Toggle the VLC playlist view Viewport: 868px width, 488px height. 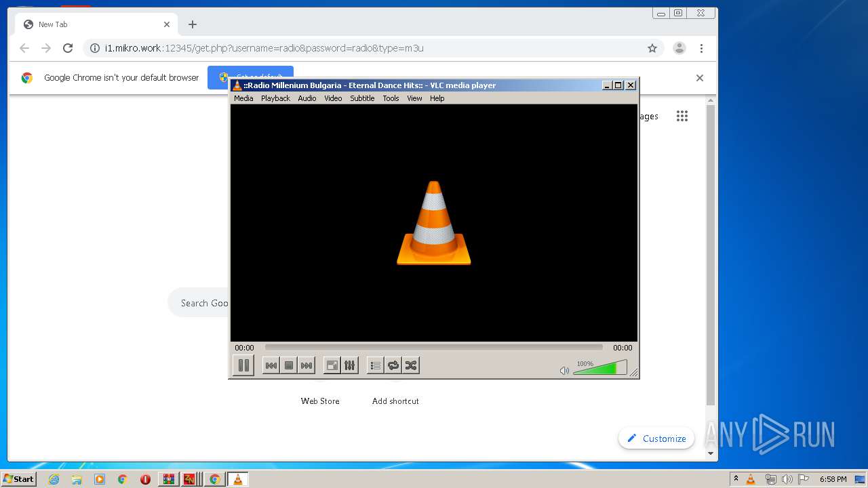pyautogui.click(x=375, y=365)
